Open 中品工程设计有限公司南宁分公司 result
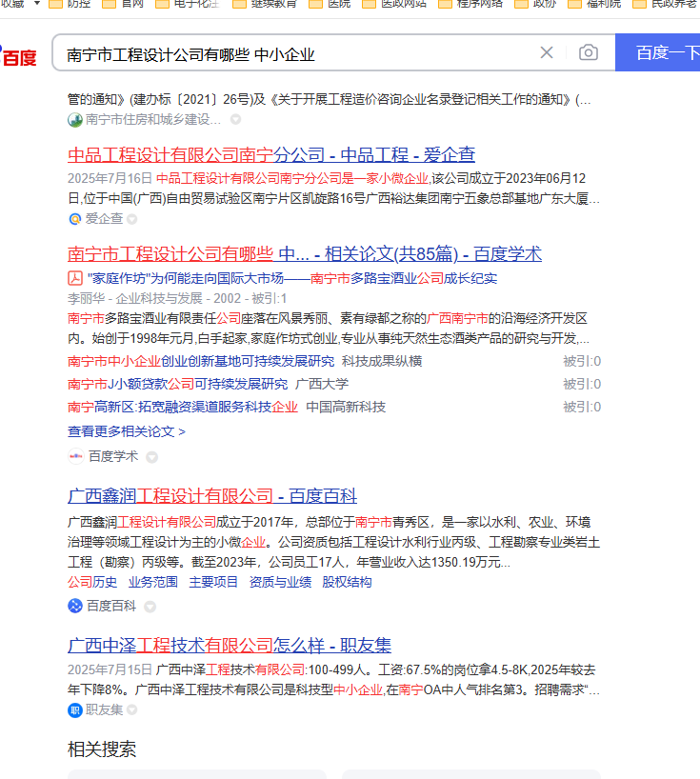This screenshot has height=779, width=700. point(270,154)
